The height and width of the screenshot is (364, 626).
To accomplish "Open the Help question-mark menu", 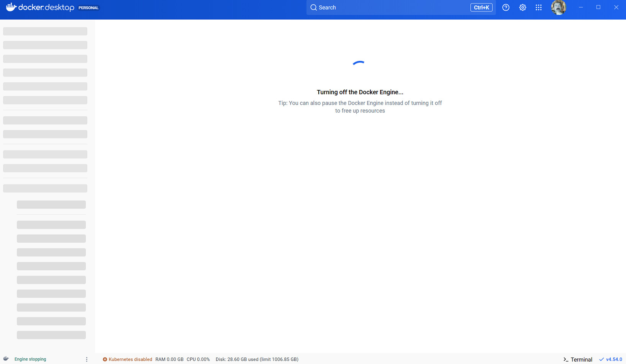I will [506, 7].
